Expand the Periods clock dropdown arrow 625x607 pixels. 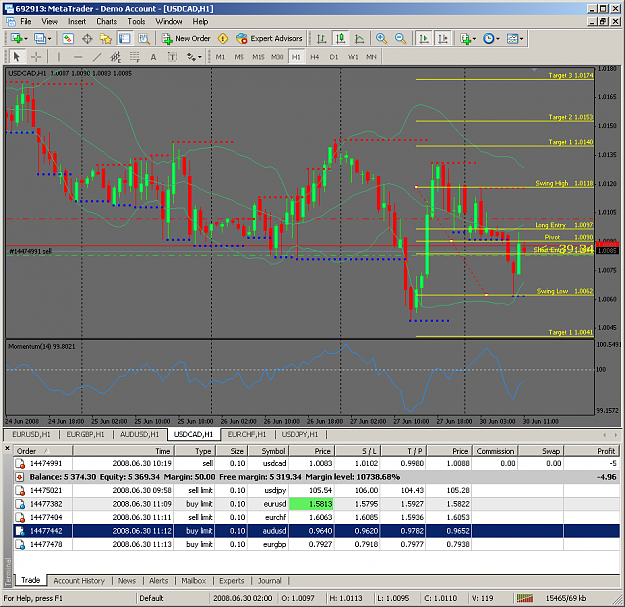coord(498,39)
